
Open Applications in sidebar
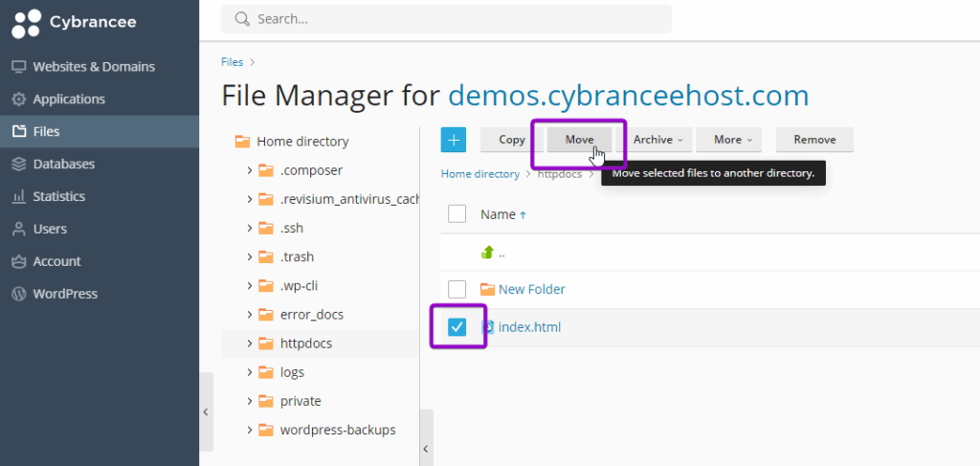click(x=100, y=100)
